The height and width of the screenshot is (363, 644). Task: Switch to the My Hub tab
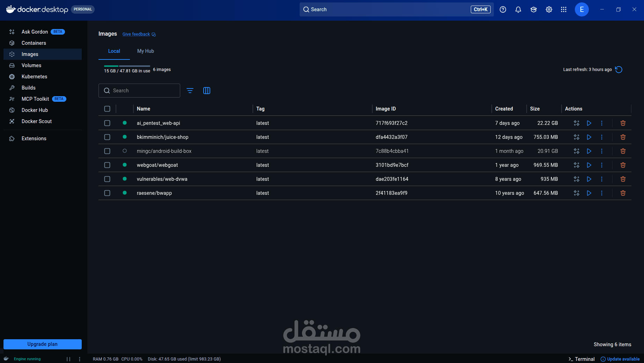[146, 51]
